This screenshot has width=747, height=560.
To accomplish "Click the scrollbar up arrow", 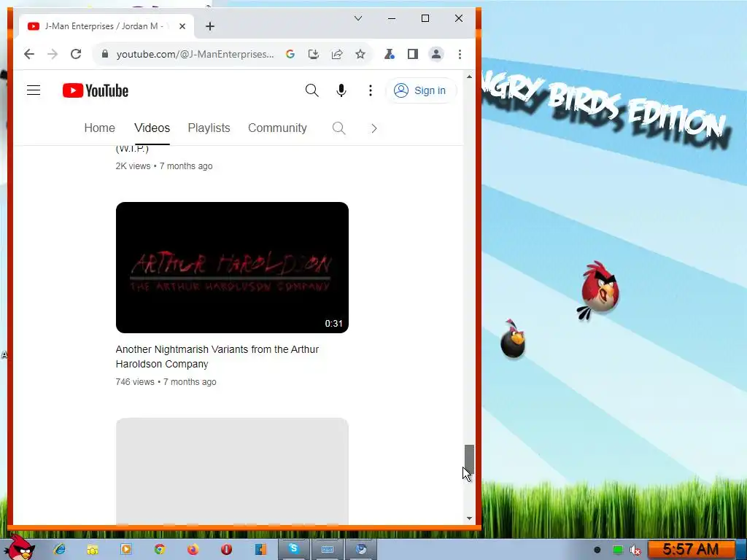I will pos(469,76).
